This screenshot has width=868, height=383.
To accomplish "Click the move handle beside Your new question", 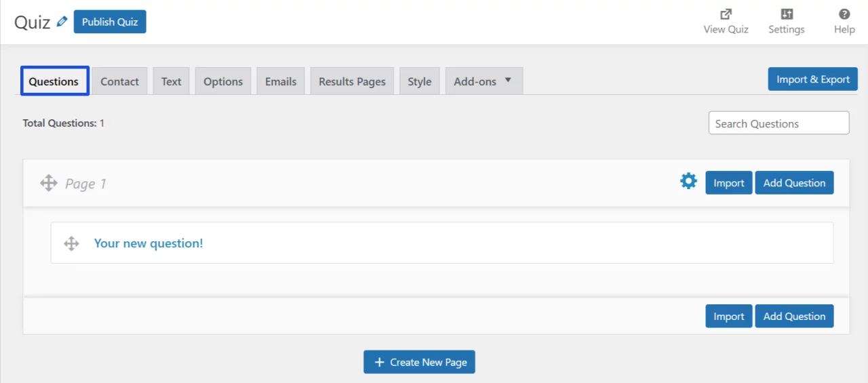I will pos(71,243).
